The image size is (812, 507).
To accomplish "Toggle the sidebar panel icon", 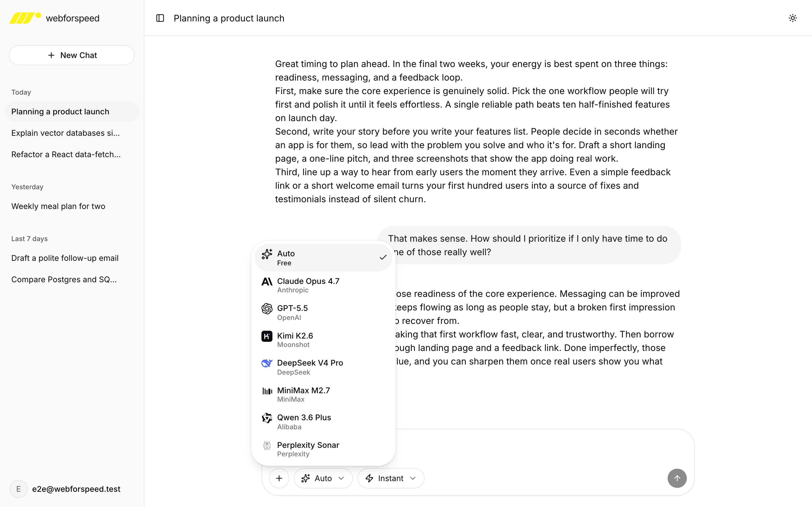I will coord(160,18).
